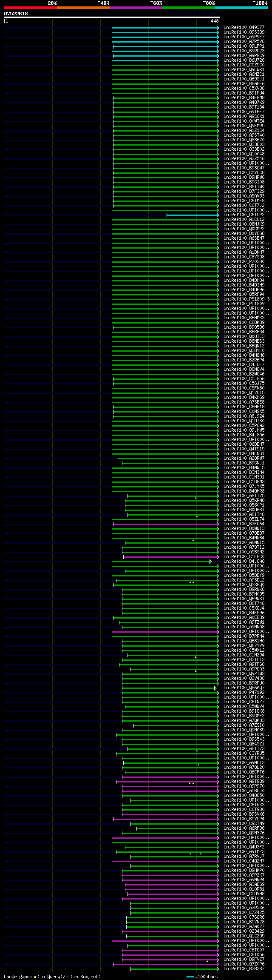Image resolution: width=272 pixels, height=980 pixels.
Task: Click the yellow gap marker legend icon
Action: point(35,977)
